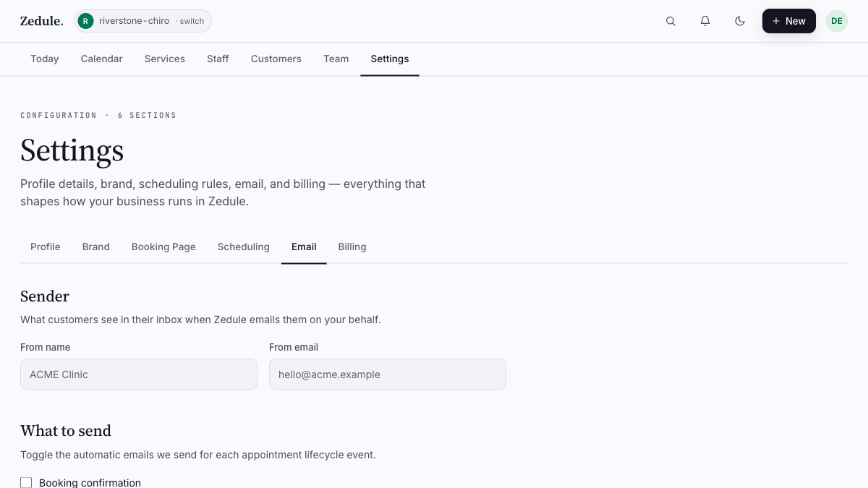868x488 pixels.
Task: Click the 'From name' label
Action: pyautogui.click(x=46, y=347)
